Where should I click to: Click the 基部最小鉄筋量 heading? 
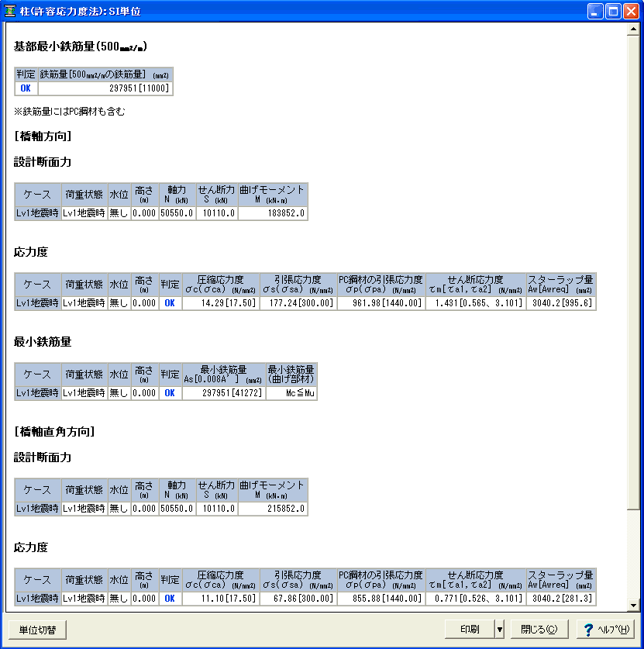[81, 47]
